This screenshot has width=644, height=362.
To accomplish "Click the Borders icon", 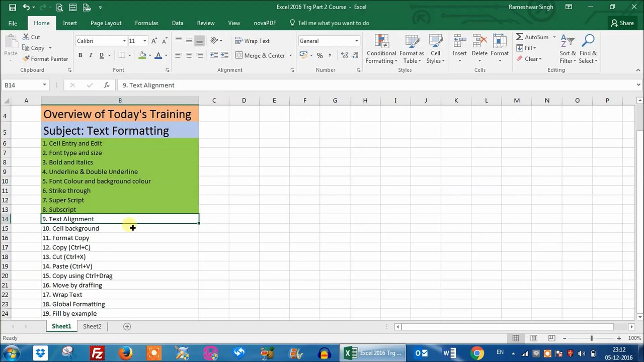I will [x=121, y=55].
